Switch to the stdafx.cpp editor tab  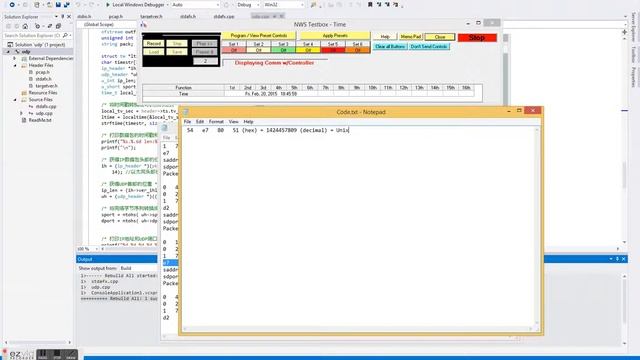(224, 17)
